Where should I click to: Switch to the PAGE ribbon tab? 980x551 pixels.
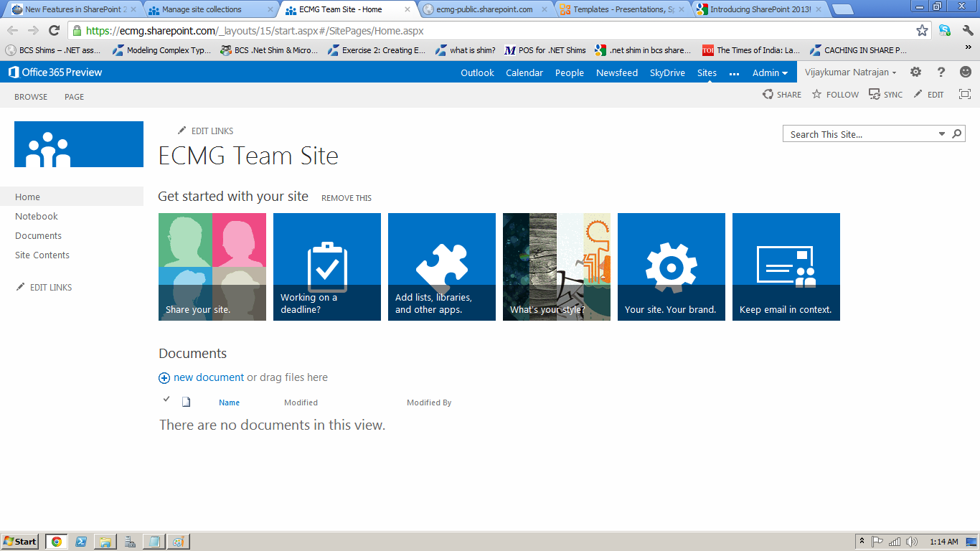pyautogui.click(x=74, y=97)
